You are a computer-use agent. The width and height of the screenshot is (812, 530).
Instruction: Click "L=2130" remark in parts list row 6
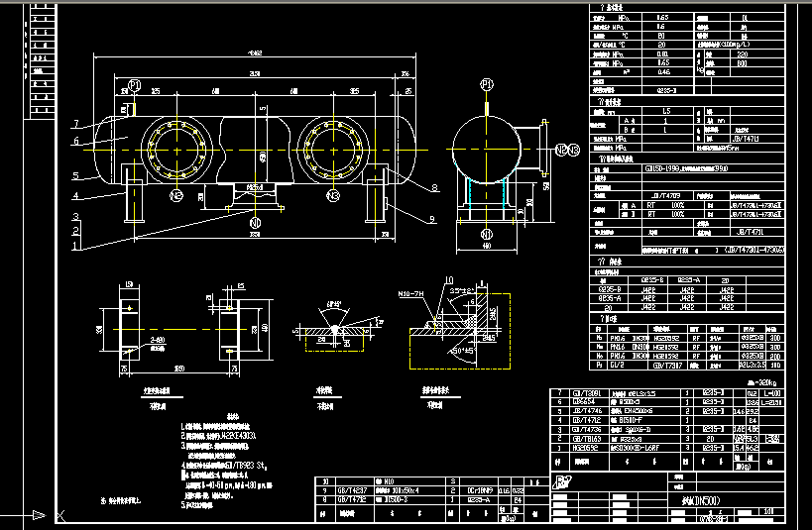click(x=772, y=402)
